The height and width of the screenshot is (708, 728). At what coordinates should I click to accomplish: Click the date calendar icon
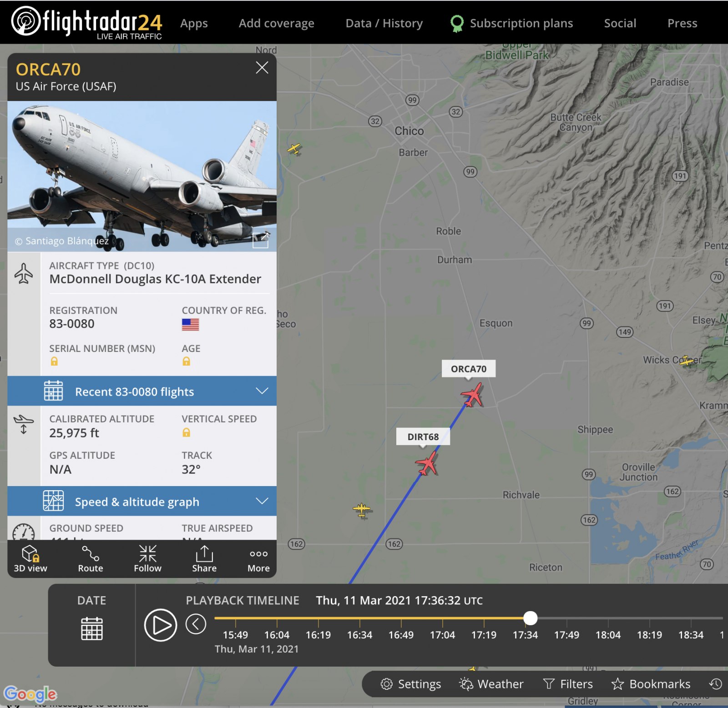(x=91, y=628)
